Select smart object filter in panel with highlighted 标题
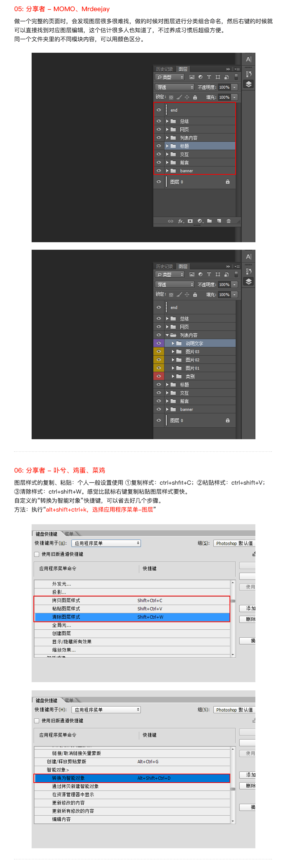Viewport: 287px width, 868px height. [226, 77]
